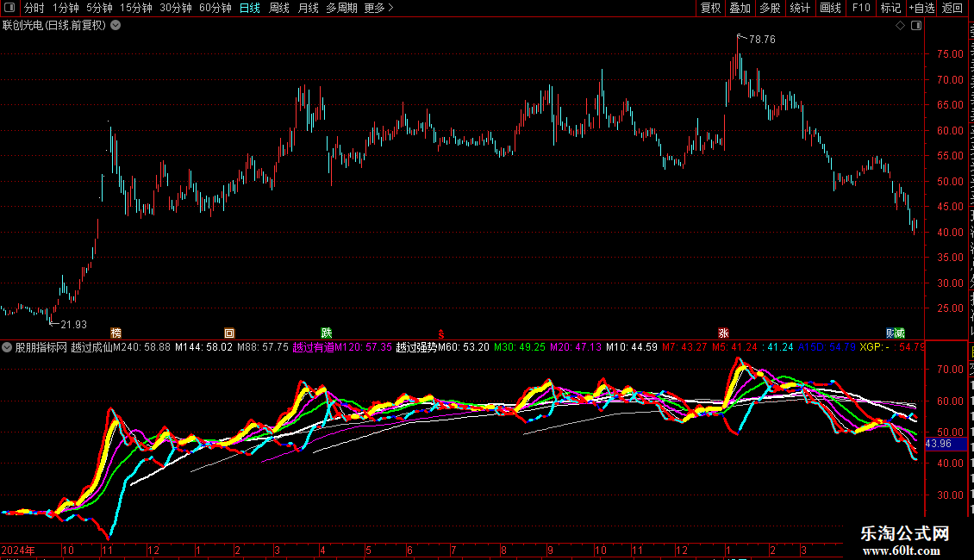Click the red 涨 event marker
Screen dimensions: 974x560
point(723,333)
